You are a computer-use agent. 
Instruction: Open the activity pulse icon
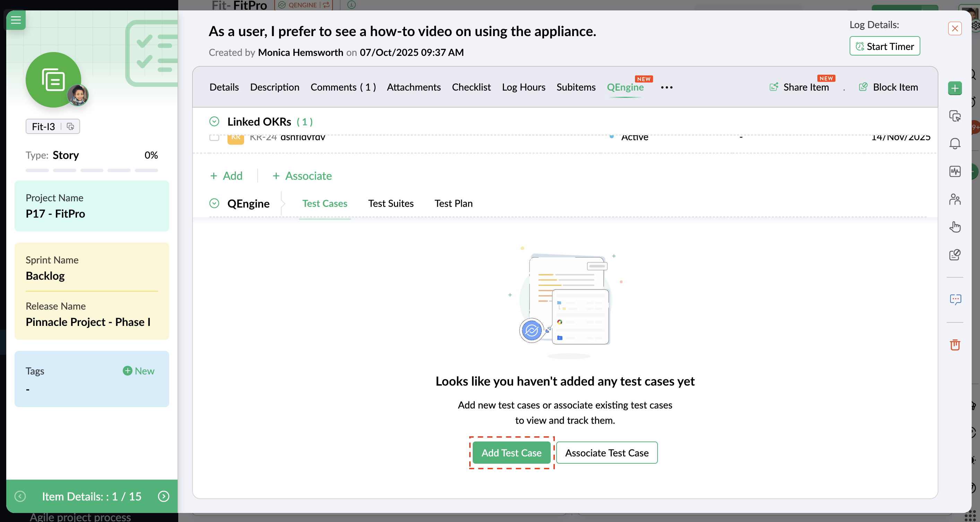pos(954,172)
